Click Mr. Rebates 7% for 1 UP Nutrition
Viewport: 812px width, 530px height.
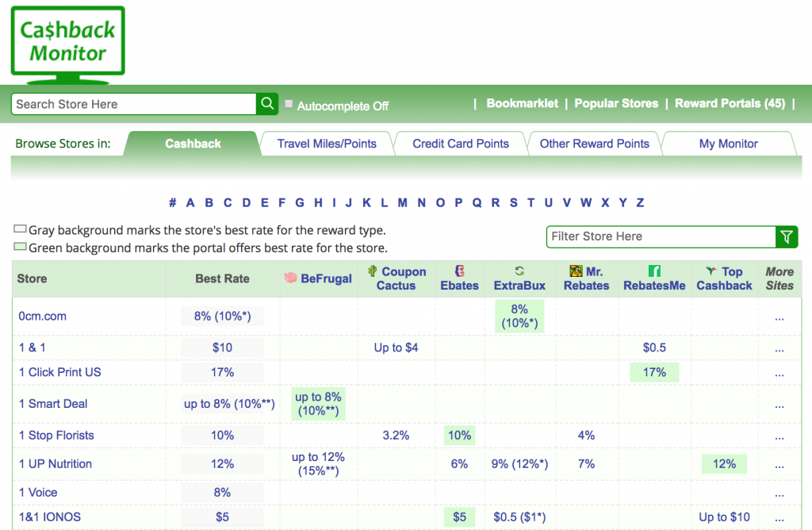click(x=586, y=463)
